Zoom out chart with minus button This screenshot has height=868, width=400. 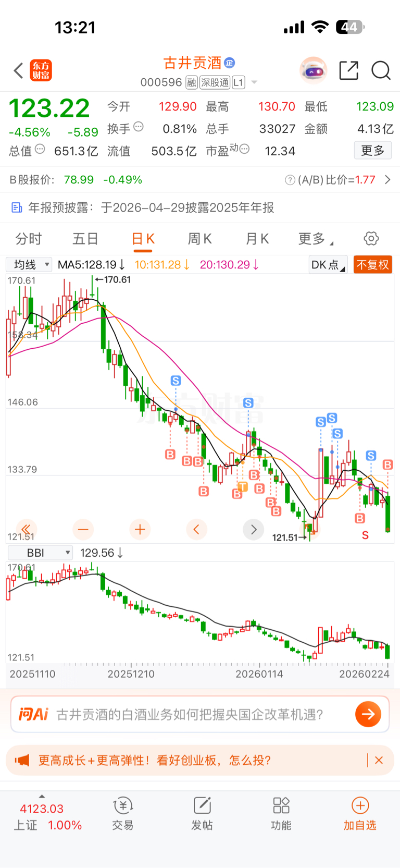[83, 529]
